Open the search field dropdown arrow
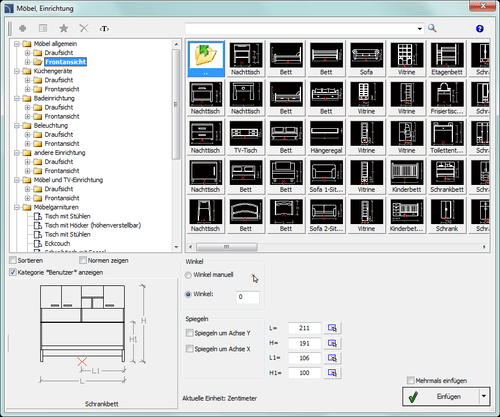 tap(420, 29)
